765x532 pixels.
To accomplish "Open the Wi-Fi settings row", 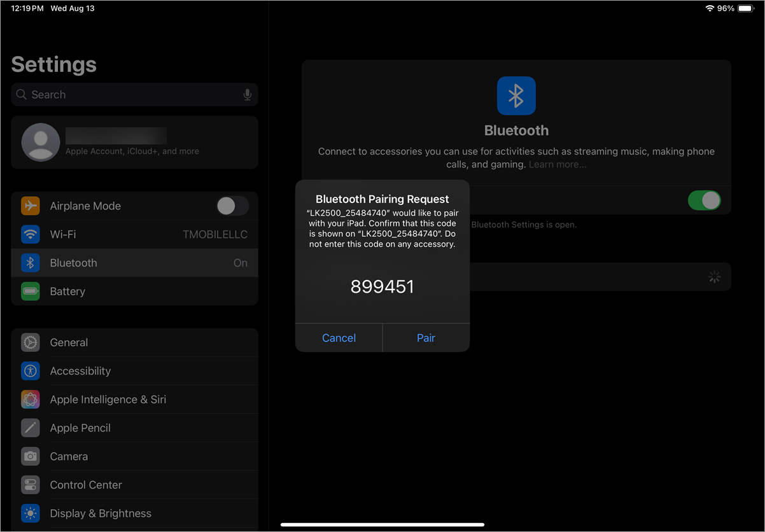I will coord(134,234).
